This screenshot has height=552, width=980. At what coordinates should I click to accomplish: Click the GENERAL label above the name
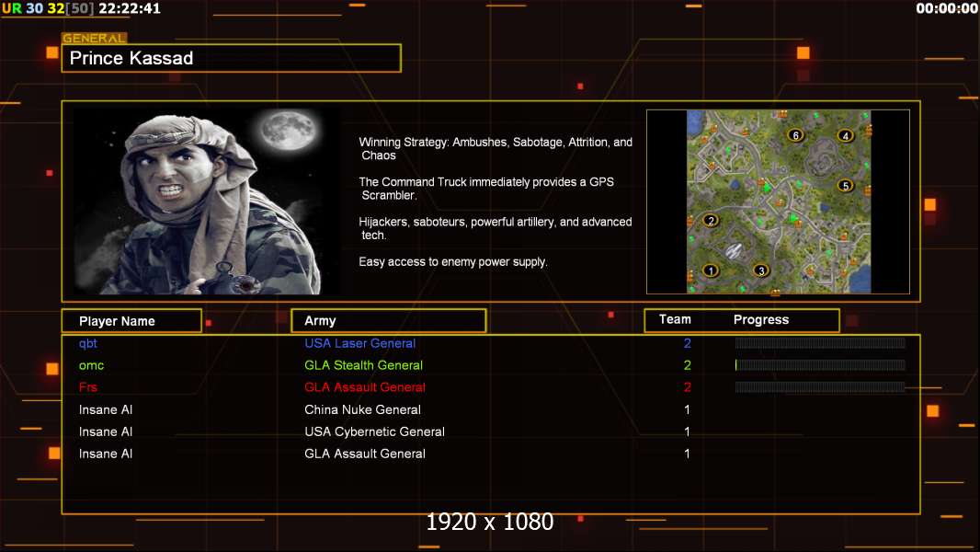point(95,38)
